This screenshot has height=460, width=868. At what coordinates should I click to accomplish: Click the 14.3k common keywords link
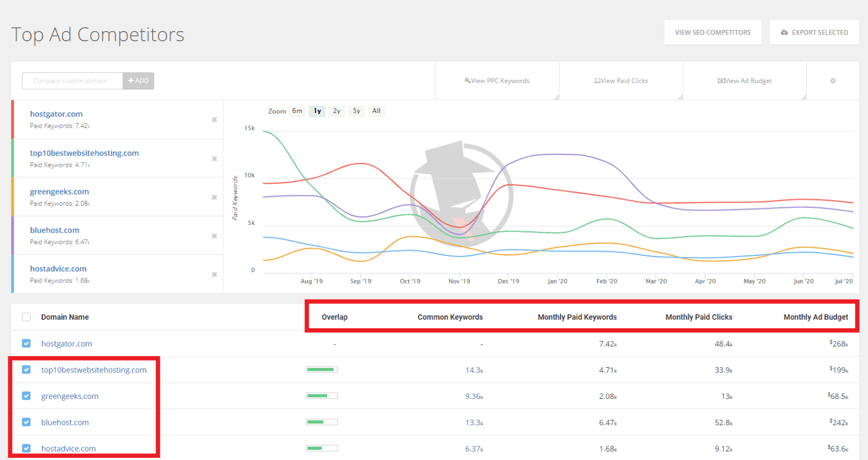[x=474, y=370]
